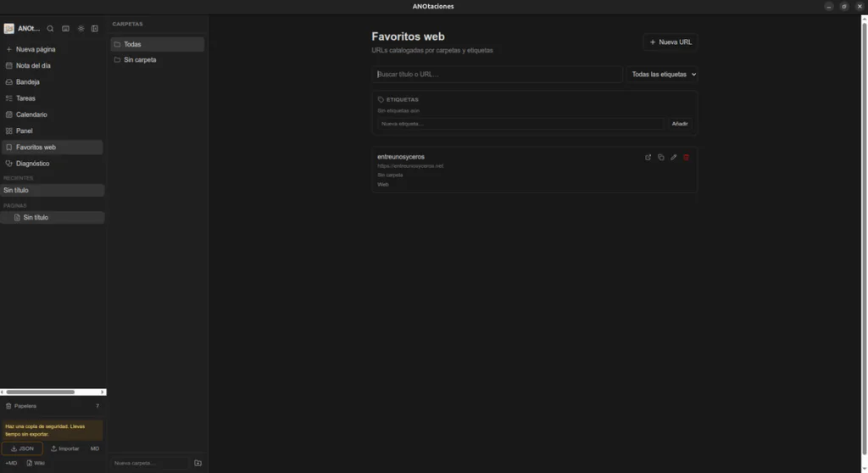This screenshot has width=868, height=473.
Task: Open the Calendario view
Action: (52, 114)
